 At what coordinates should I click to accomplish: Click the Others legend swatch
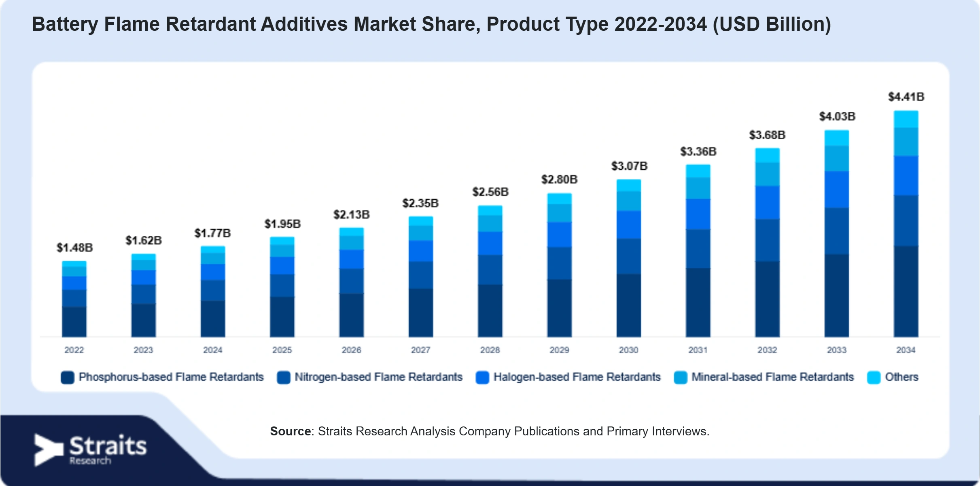(x=874, y=377)
